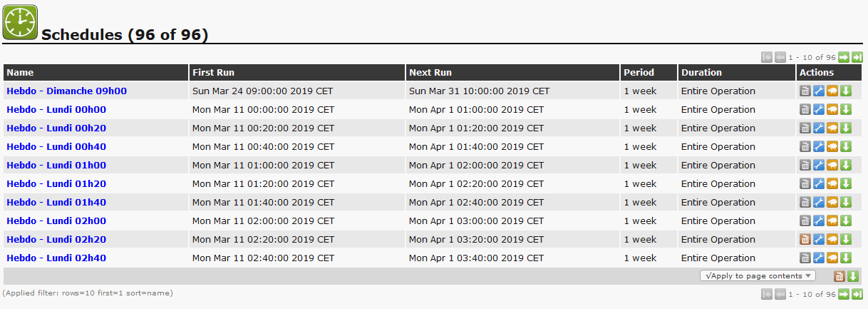Export Hebdo - Lundi 00h40 with green arrow
The image size is (868, 309).
846,147
